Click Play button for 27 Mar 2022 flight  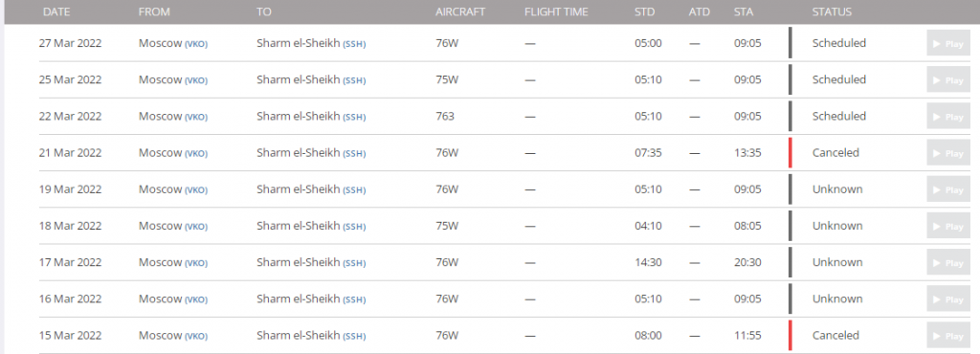point(948,43)
